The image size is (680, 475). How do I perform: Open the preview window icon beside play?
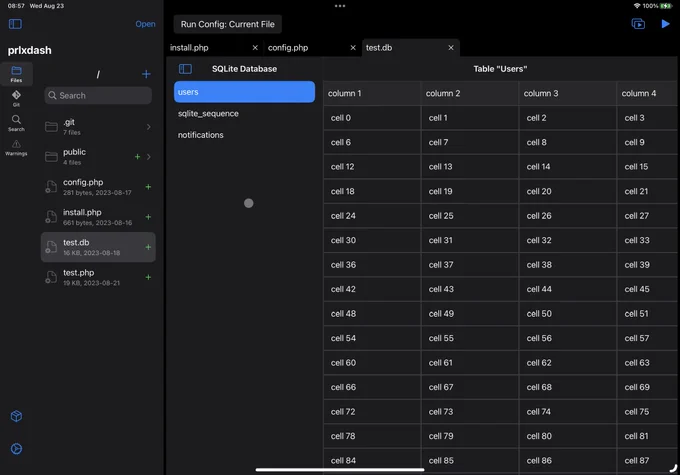tap(638, 24)
